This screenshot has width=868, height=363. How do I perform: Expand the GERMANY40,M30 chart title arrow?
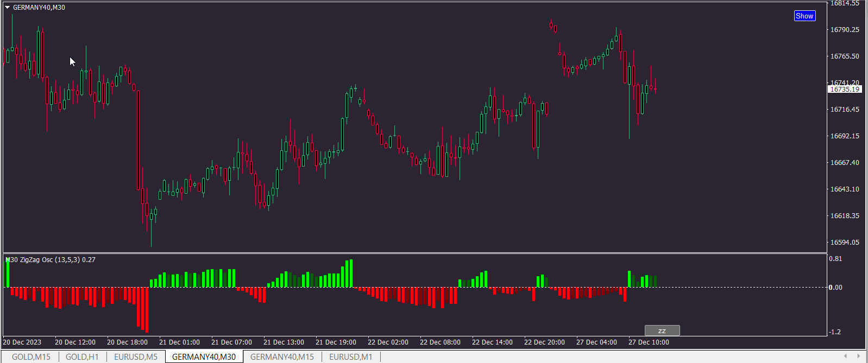point(8,8)
